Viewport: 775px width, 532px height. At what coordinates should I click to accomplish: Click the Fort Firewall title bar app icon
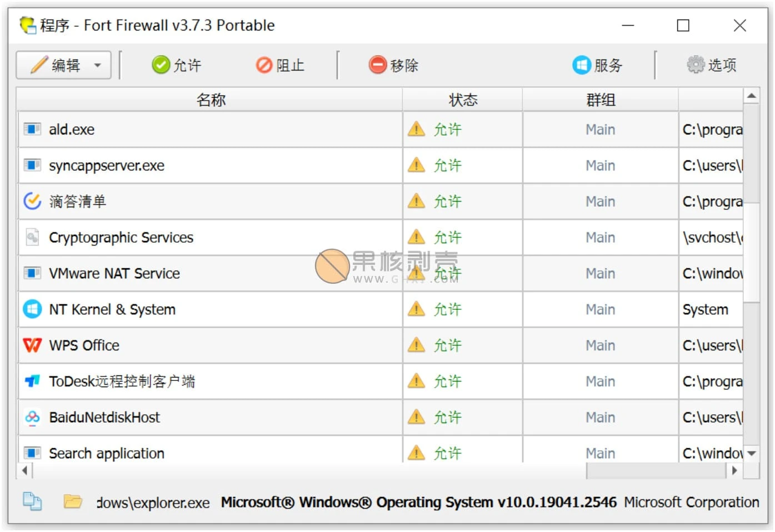[27, 26]
